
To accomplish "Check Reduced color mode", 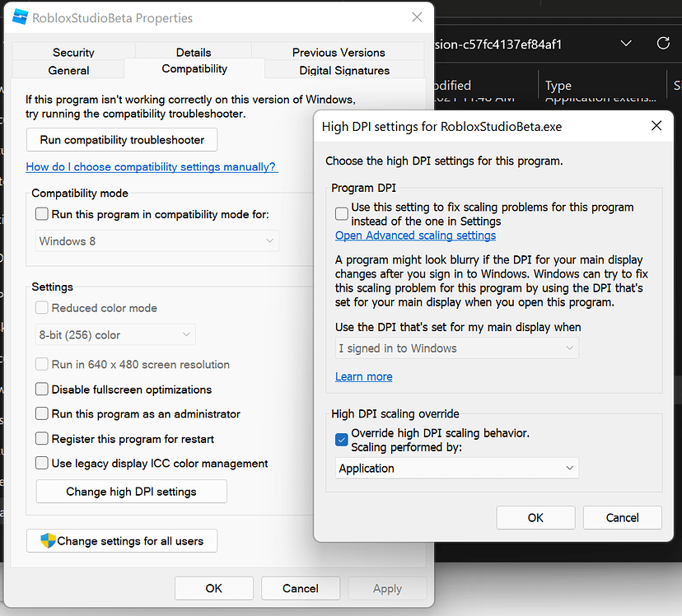I will (41, 308).
